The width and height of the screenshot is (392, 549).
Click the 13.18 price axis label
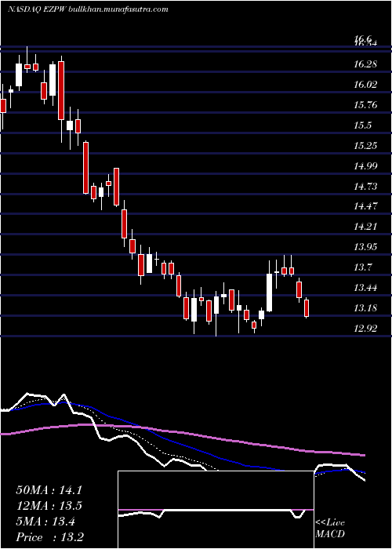point(365,308)
